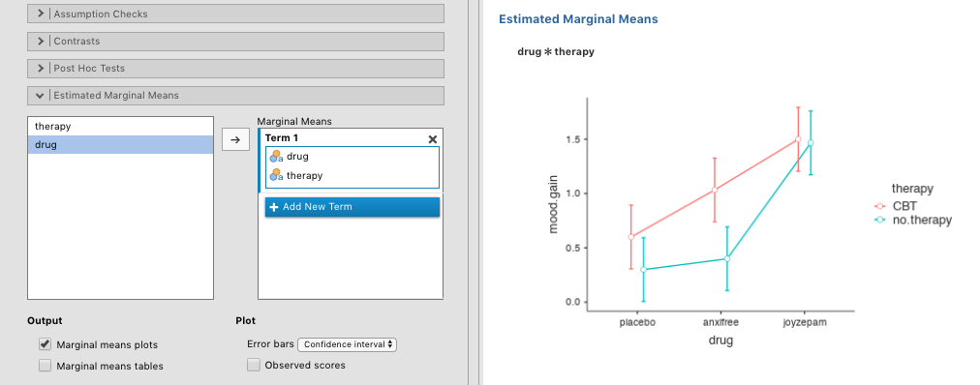Click the Estimated Marginal Means results heading
The image size is (980, 385).
[578, 19]
